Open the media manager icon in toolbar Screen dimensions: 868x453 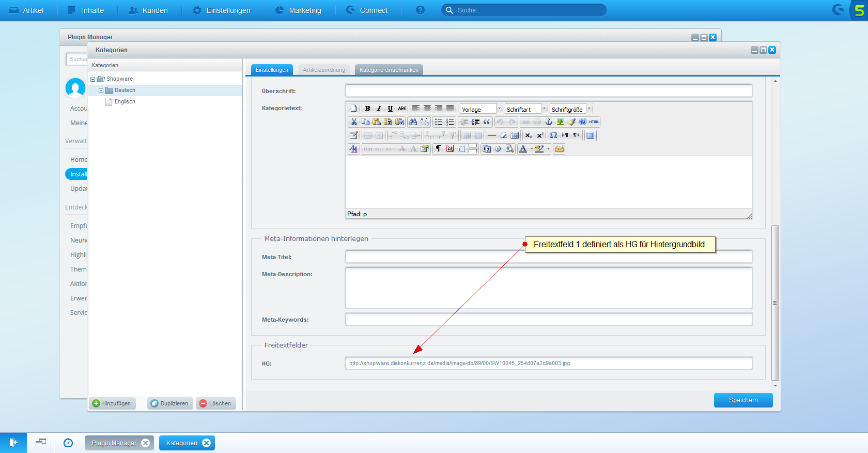click(x=559, y=149)
